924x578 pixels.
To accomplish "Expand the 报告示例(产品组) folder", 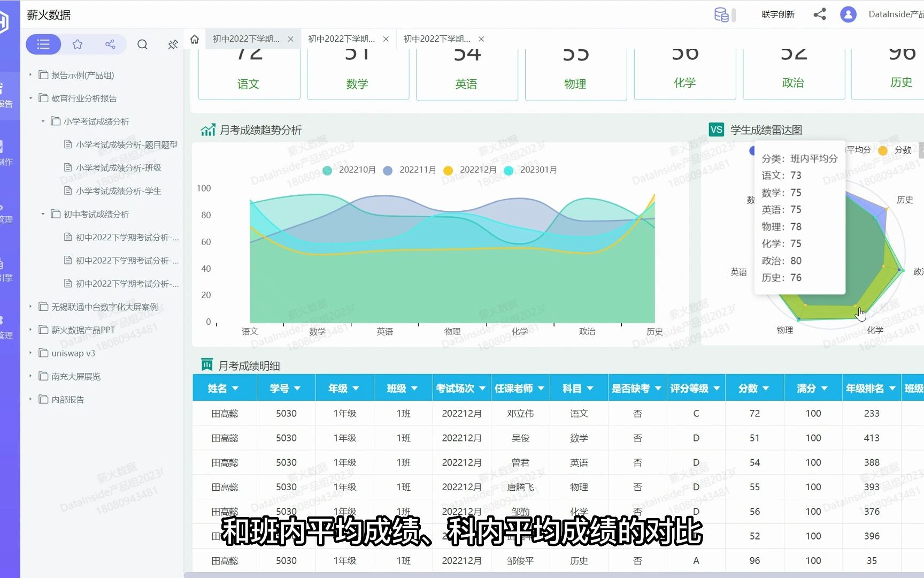I will click(x=30, y=75).
